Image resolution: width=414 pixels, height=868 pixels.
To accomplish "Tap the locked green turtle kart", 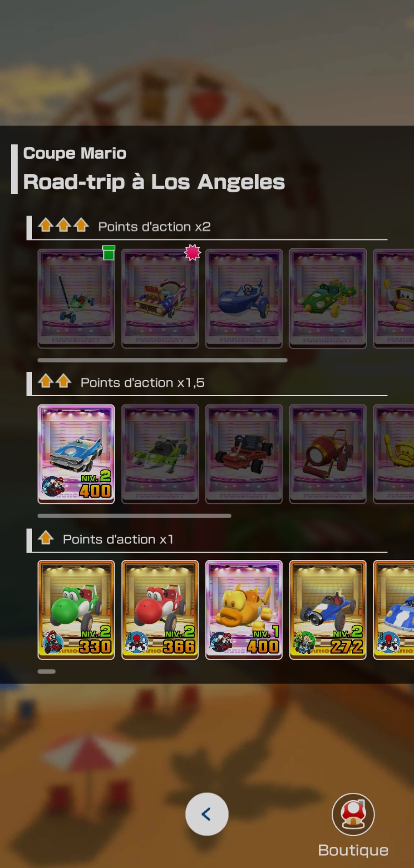I will 328,299.
